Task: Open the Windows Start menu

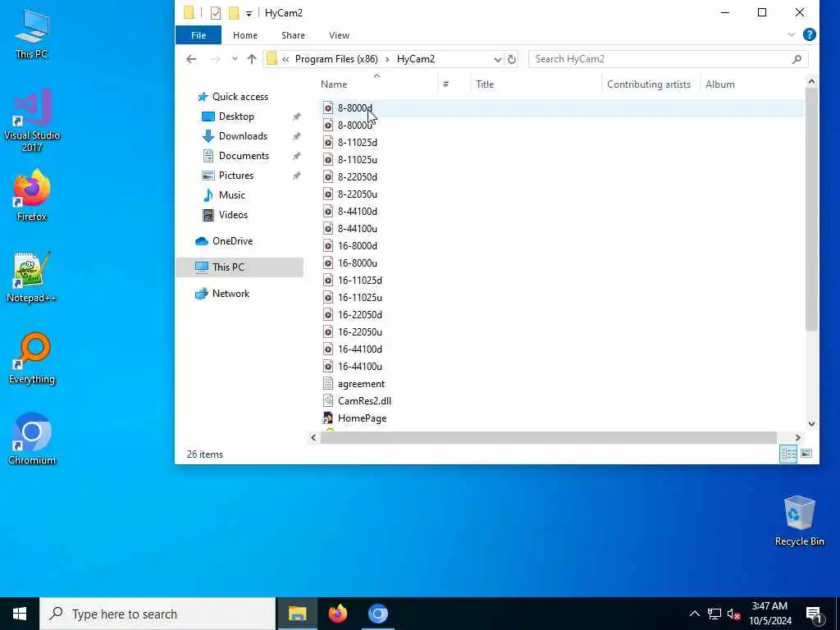Action: point(20,614)
